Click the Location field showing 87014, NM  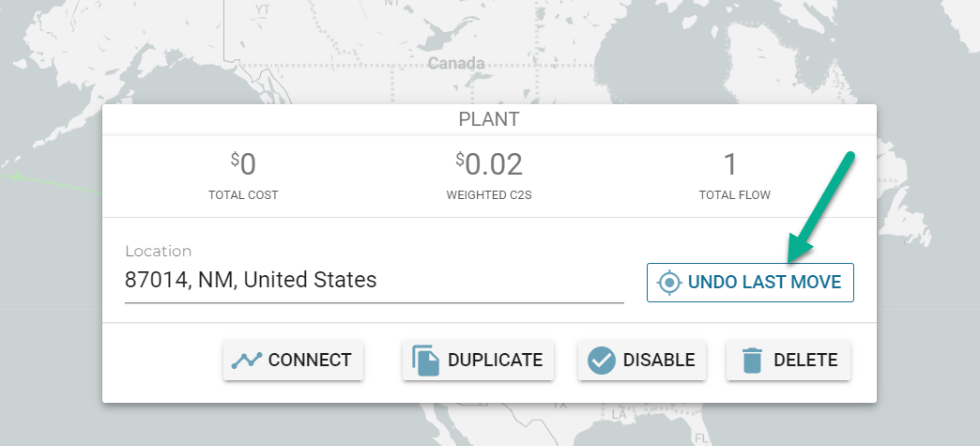(375, 280)
